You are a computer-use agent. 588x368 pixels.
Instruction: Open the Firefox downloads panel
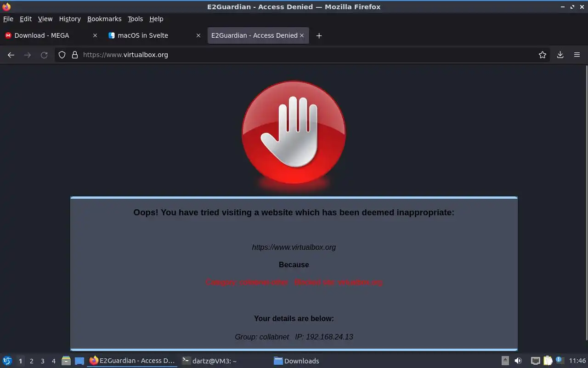[560, 55]
